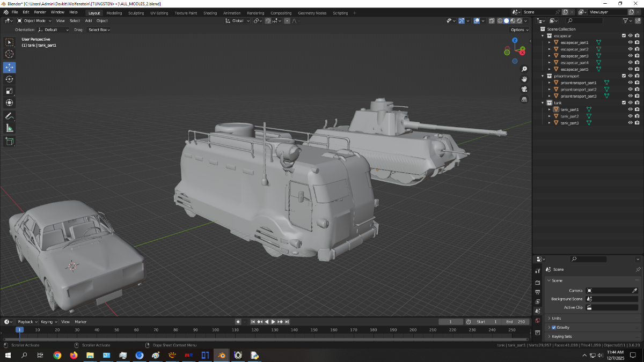Select the Add Cube tool
Image resolution: width=644 pixels, height=362 pixels.
tap(9, 141)
